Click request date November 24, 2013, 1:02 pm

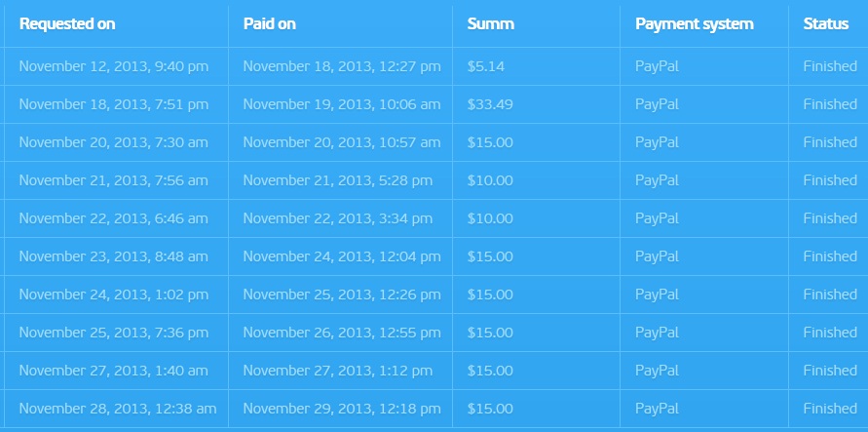point(114,295)
